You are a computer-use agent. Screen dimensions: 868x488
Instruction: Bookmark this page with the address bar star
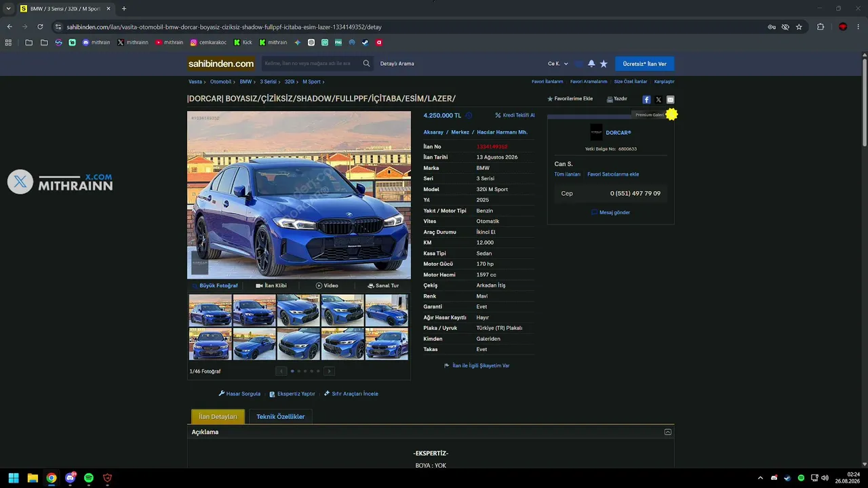pyautogui.click(x=799, y=27)
